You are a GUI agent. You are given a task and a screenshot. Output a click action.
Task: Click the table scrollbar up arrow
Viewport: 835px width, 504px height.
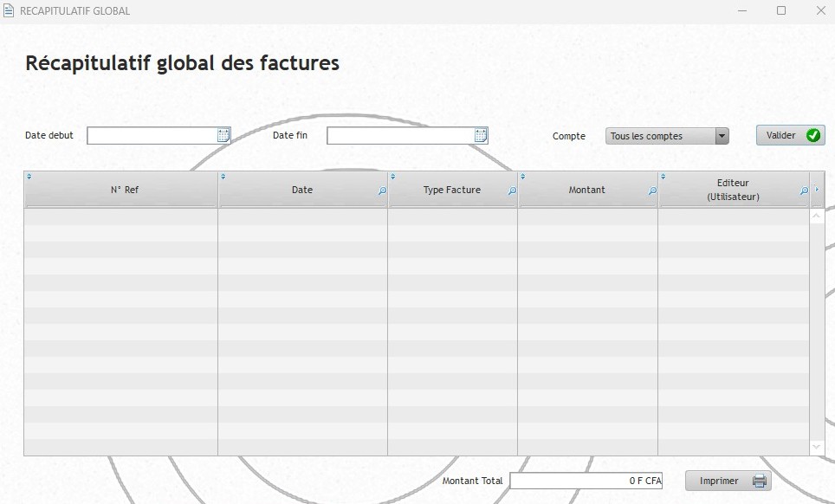pyautogui.click(x=817, y=217)
